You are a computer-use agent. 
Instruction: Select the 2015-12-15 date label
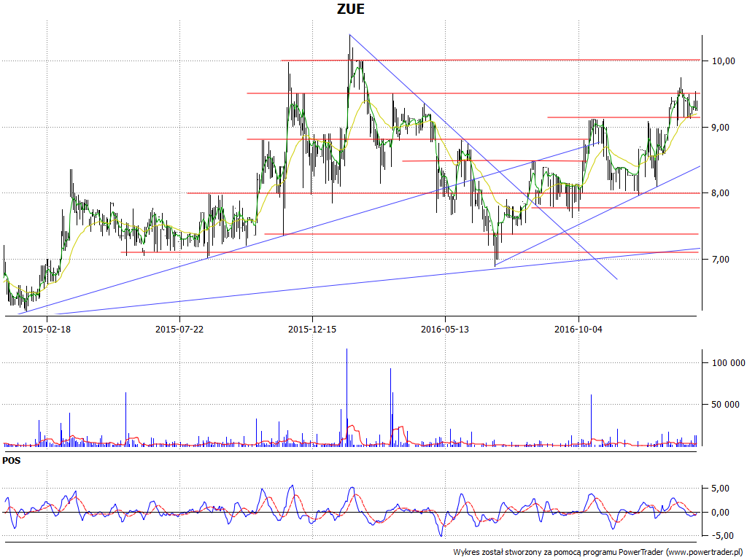tap(312, 330)
